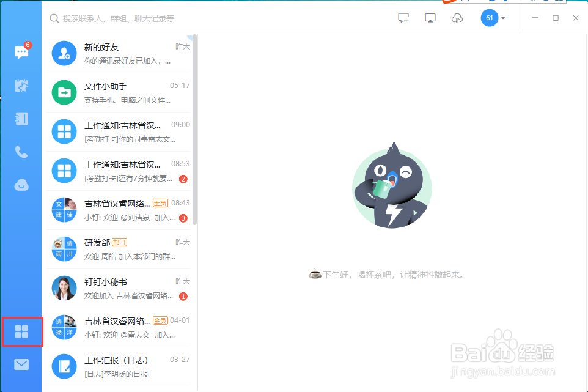Screen dimensions: 588x392
Task: Click the search contacts and groups field
Action: tap(119, 18)
